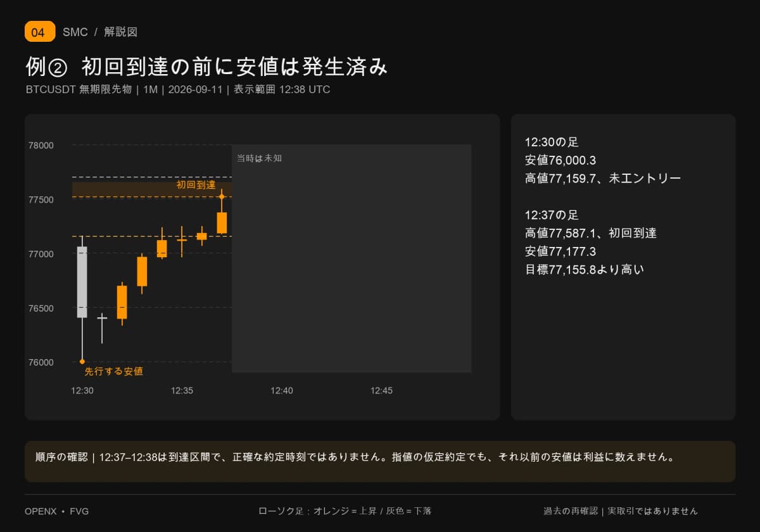Viewport: 760px width, 532px height.
Task: Click the orange diamond marker on 12:37 candle
Action: click(x=222, y=196)
